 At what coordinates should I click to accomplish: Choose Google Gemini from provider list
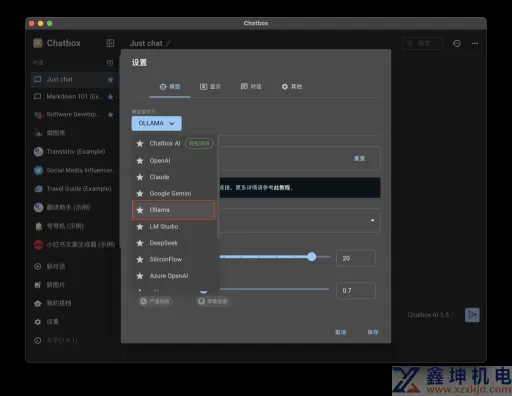coord(174,193)
